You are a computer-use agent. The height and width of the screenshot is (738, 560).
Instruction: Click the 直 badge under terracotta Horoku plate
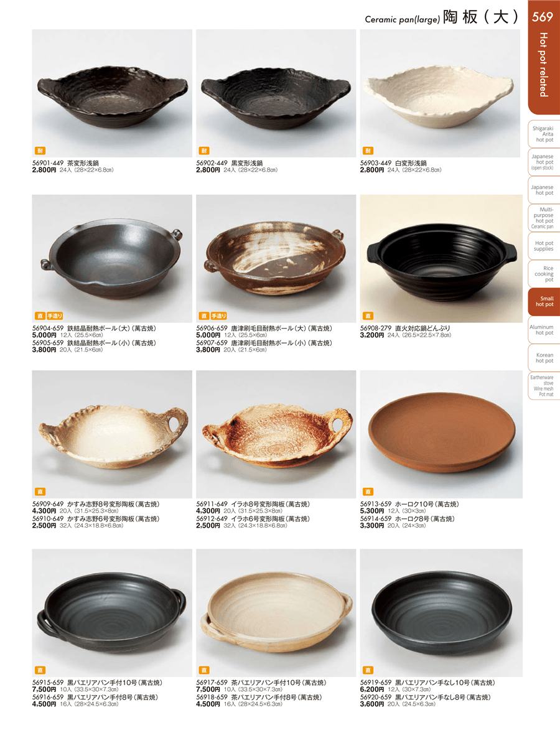[368, 492]
